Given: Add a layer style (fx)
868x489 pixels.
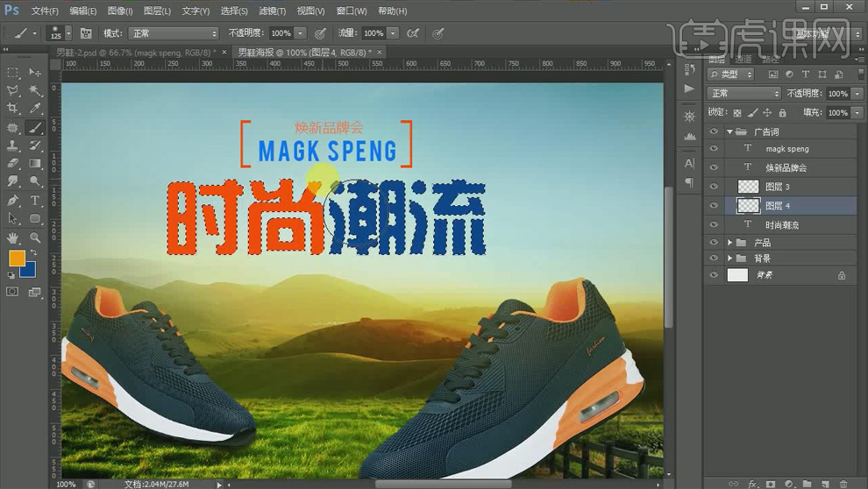Looking at the screenshot, I should click(752, 484).
